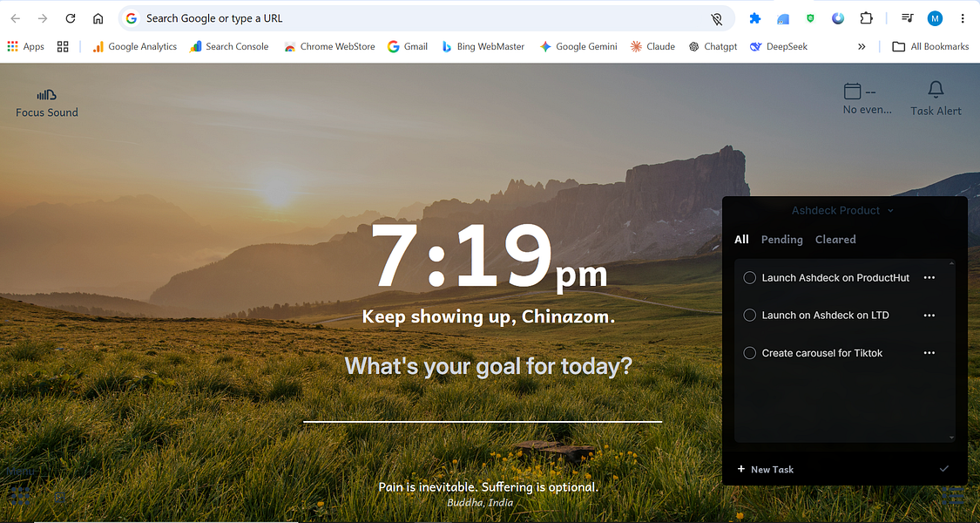Click the 'Buddha, India' quote attribution
The height and width of the screenshot is (523, 980).
480,502
